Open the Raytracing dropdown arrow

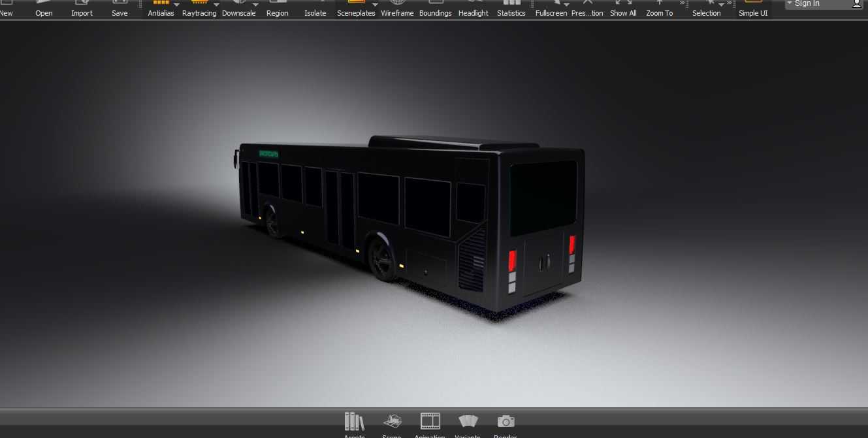pyautogui.click(x=217, y=5)
